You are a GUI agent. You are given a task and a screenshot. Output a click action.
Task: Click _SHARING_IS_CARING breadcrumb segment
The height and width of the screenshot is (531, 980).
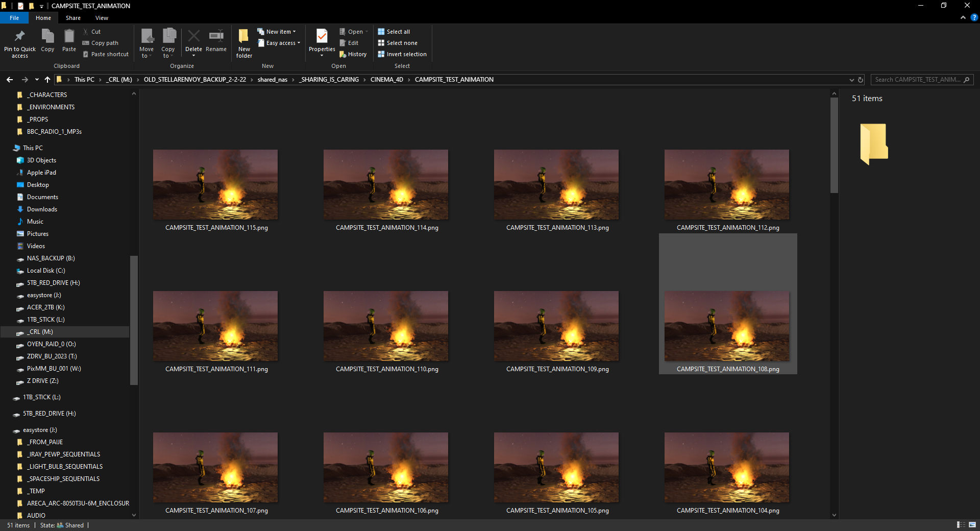329,80
